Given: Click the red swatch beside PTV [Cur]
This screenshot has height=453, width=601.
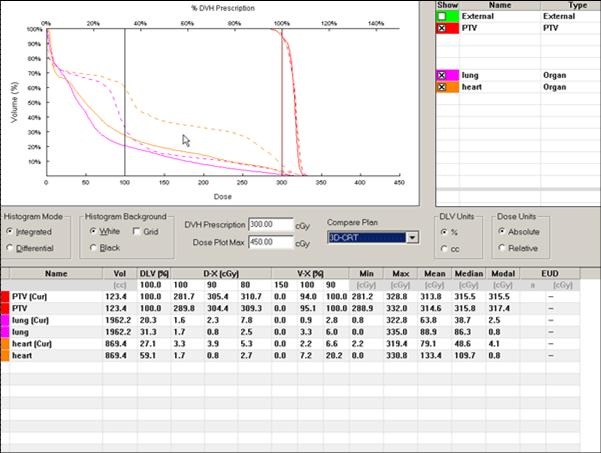Looking at the screenshot, I should pos(6,297).
